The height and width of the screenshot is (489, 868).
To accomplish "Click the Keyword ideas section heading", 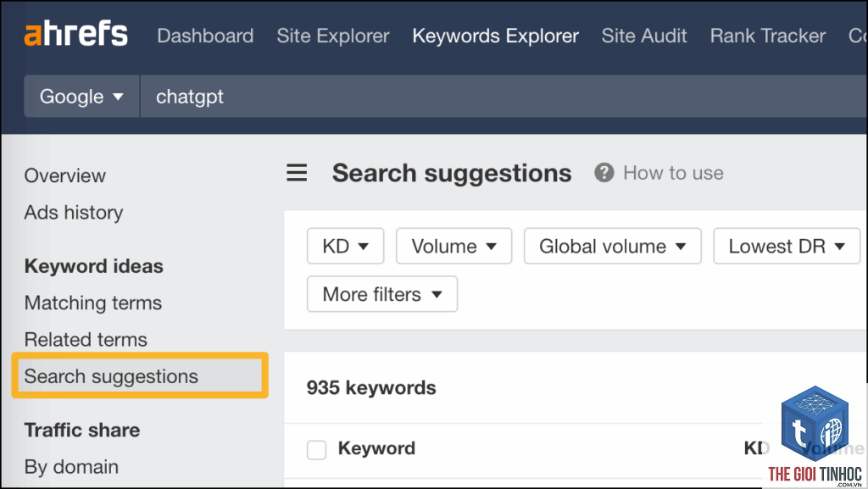I will tap(93, 266).
